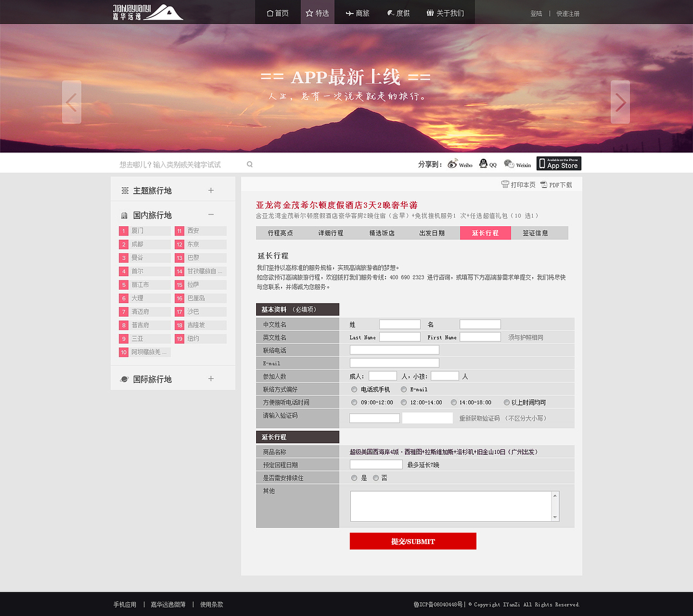The image size is (693, 616).
Task: Select destination 巴厘岛
Action: (200, 298)
